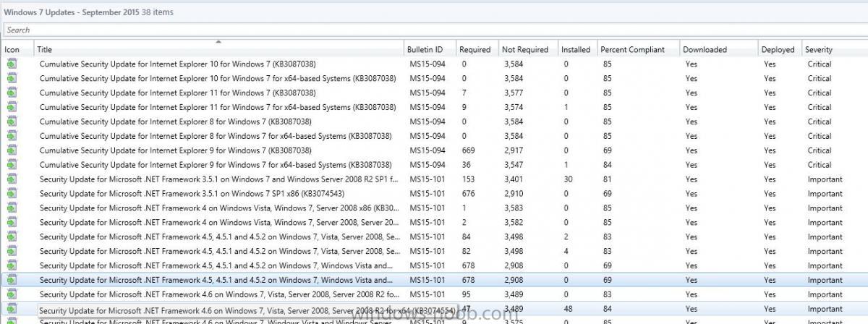Click the icon for .NET 4.5 row requiring 84
868x324 pixels.
(x=12, y=237)
